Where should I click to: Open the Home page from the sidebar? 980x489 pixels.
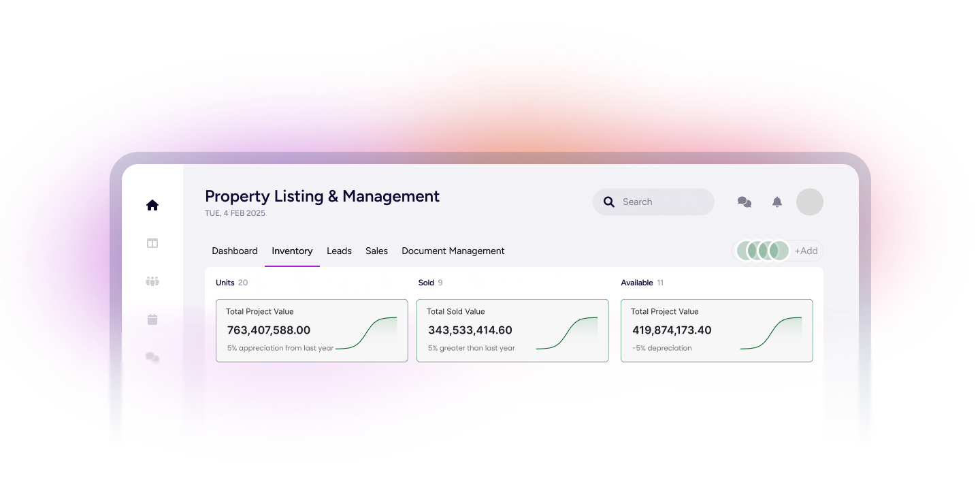152,204
